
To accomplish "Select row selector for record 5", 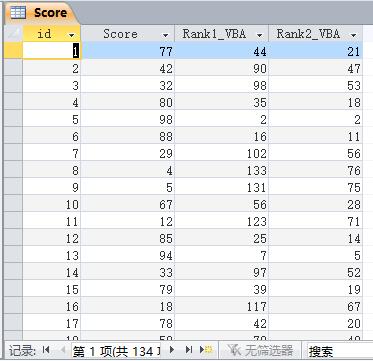I will pyautogui.click(x=13, y=119).
